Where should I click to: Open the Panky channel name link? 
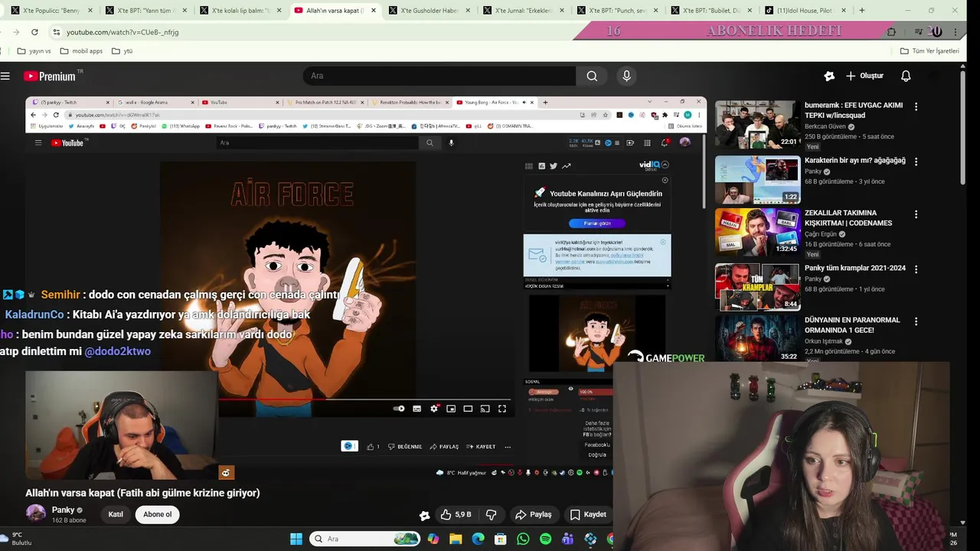63,510
